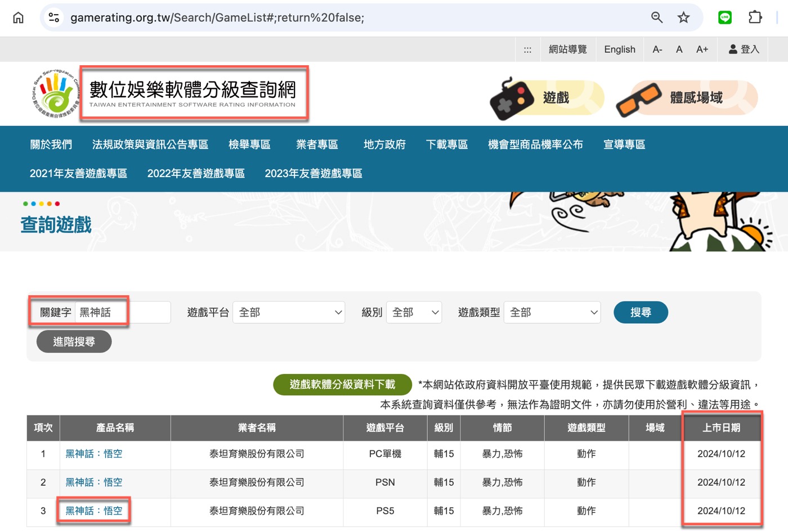Expand the 級別 rating dropdown
This screenshot has width=788, height=532.
point(414,312)
